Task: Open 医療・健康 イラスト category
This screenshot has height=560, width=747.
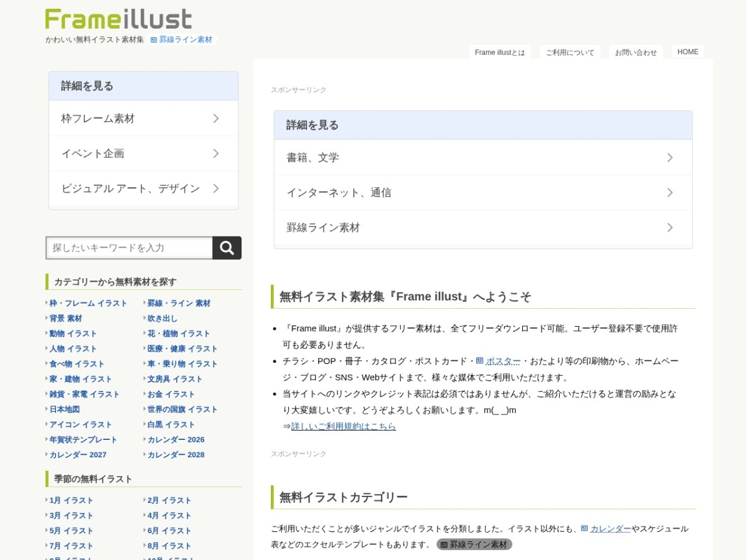Action: [182, 348]
